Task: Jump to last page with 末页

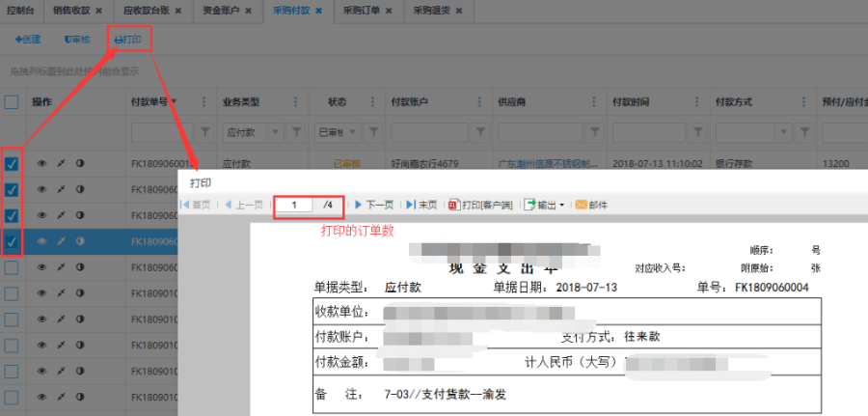Action: pyautogui.click(x=421, y=205)
